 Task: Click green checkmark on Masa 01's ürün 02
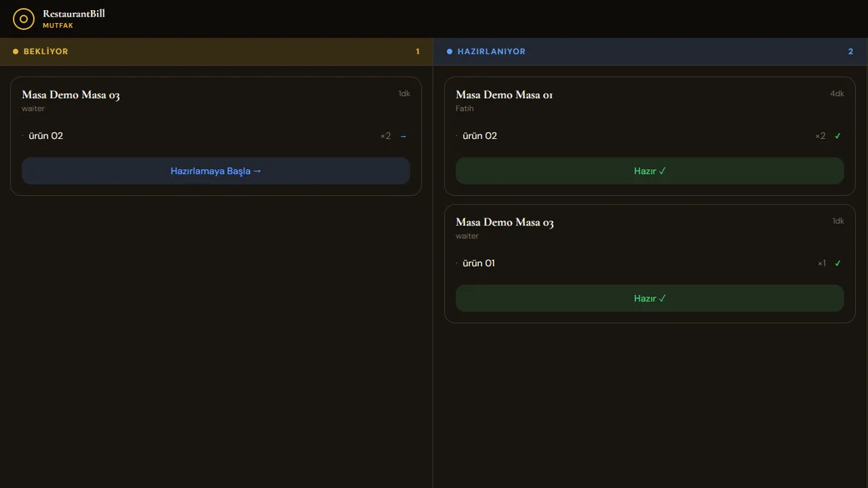coord(838,136)
